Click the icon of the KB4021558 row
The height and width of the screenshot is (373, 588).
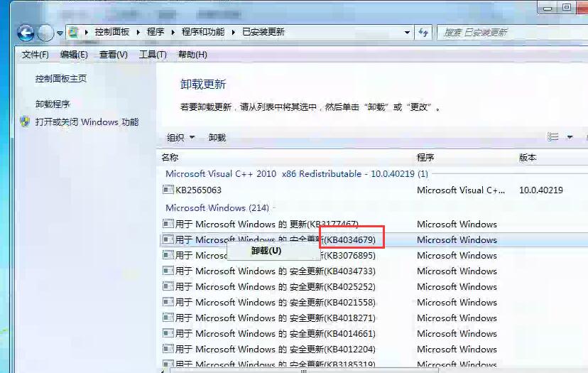[x=168, y=302]
